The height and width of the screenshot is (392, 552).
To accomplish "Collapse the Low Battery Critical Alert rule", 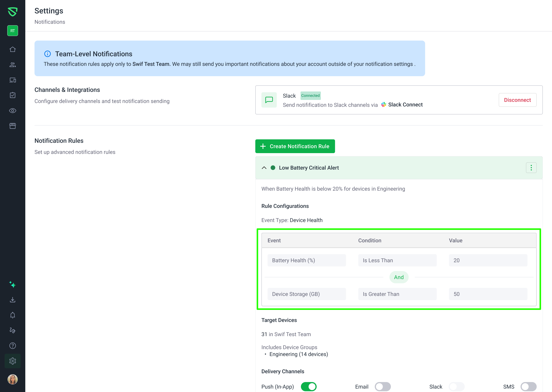I will (x=264, y=168).
